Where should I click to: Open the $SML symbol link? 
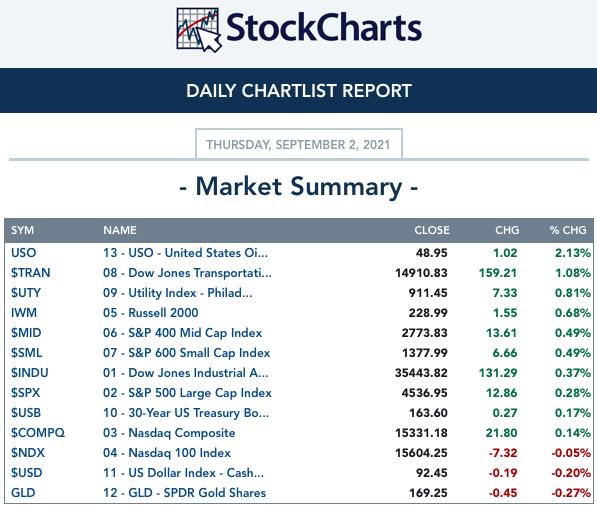pyautogui.click(x=26, y=353)
